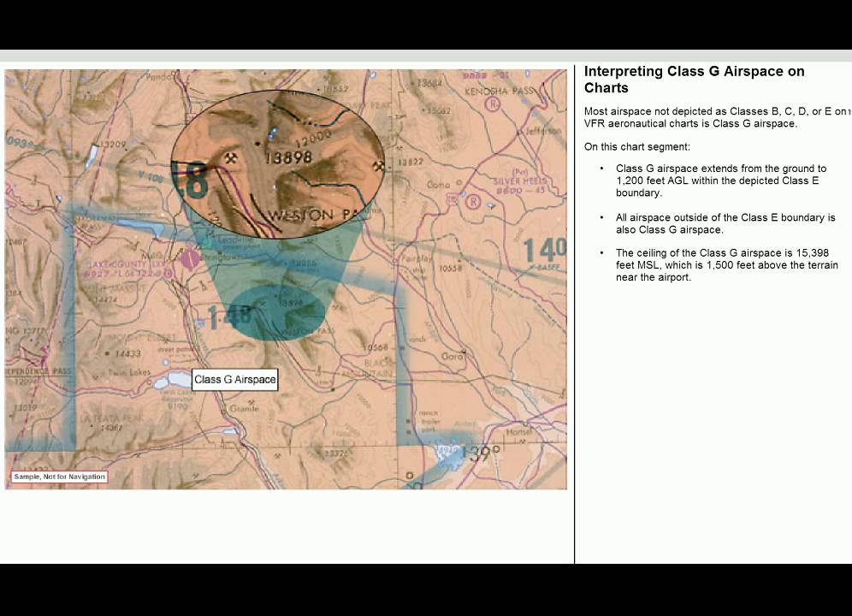Click bullet about 1,200 feet AGL

click(721, 181)
